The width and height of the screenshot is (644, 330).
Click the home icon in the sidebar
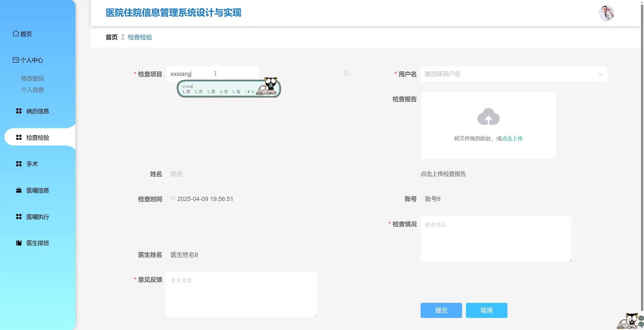click(16, 33)
